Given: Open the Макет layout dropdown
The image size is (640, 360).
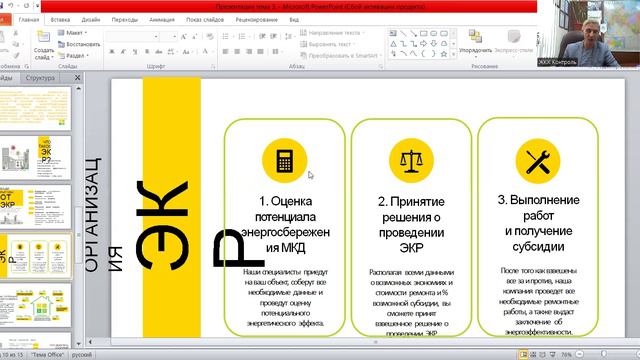Looking at the screenshot, I should 73,33.
